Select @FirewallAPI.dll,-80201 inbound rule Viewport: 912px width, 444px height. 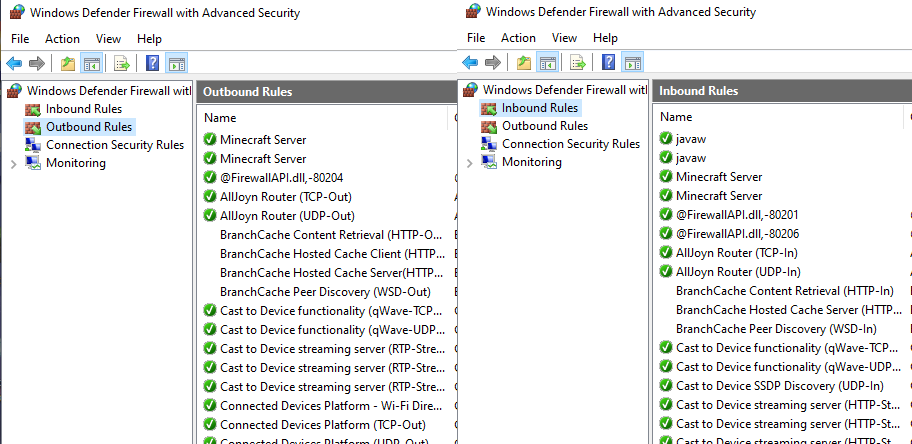point(737,215)
